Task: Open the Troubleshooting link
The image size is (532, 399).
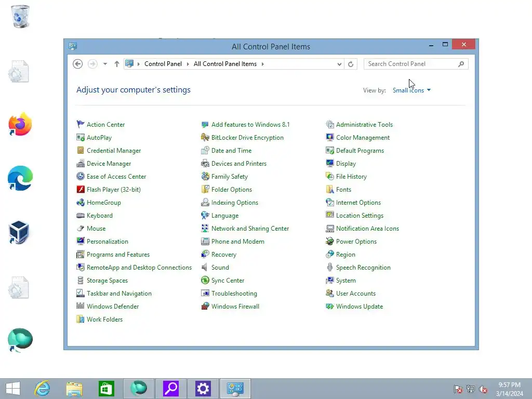Action: [x=234, y=293]
